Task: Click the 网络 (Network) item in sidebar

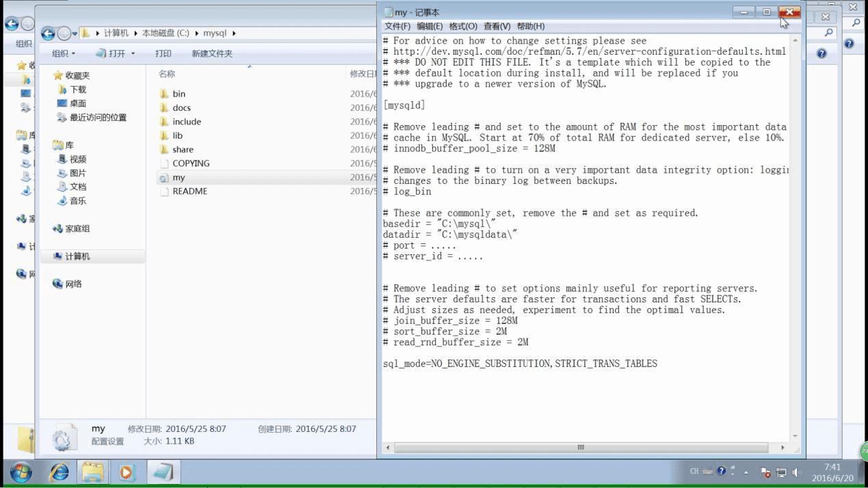Action: coord(70,284)
